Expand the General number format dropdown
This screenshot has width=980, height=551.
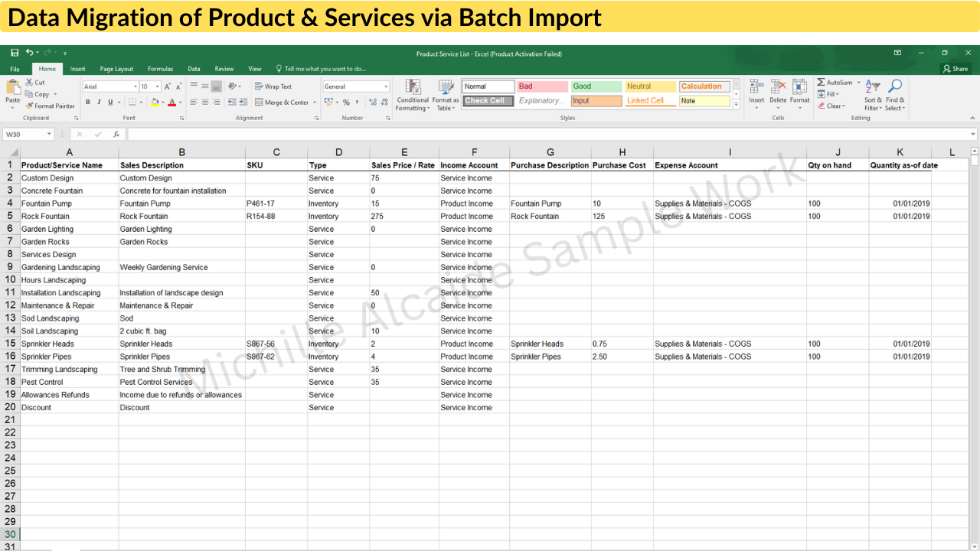[x=386, y=87]
